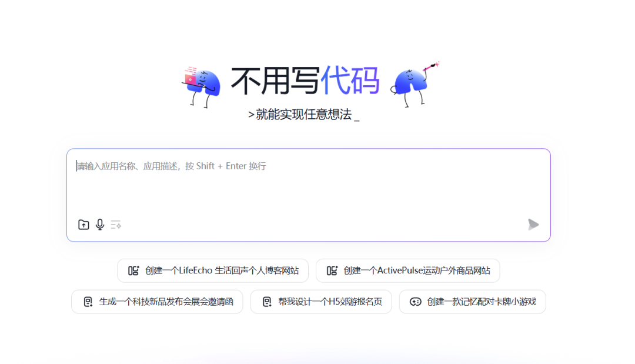Choose 生成一个科技新品发布会展会邀请函
Image resolution: width=635 pixels, height=364 pixels.
[x=157, y=301]
